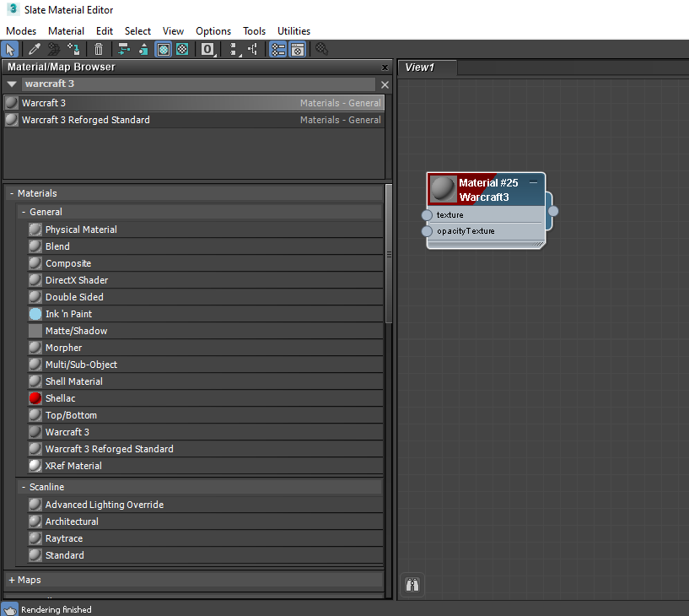Open Material/Map Browser options dropdown arrow
This screenshot has height=616, width=689.
[x=12, y=84]
